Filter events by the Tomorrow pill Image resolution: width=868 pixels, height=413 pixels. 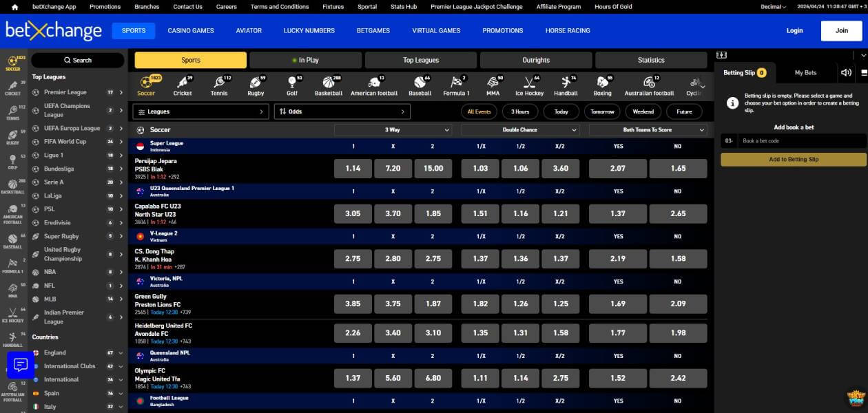click(x=602, y=112)
